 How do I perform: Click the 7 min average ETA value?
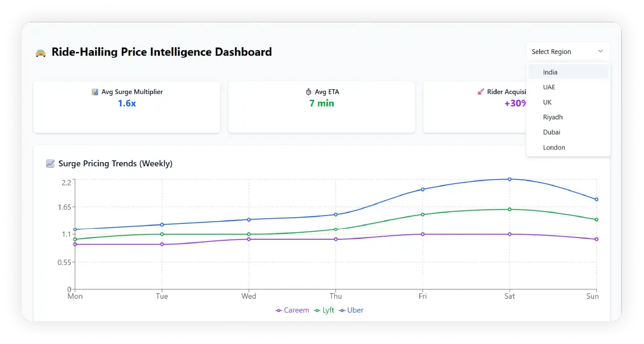click(322, 103)
